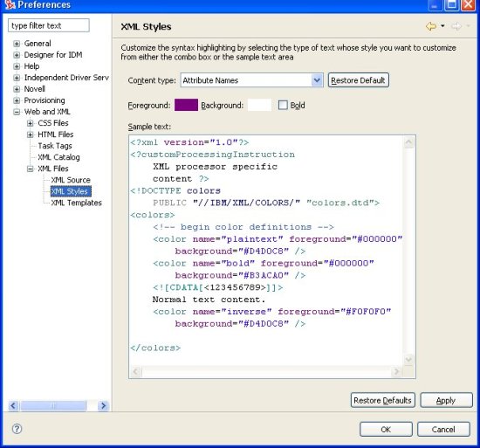Open the help question mark icon
The height and width of the screenshot is (448, 480).
click(17, 429)
